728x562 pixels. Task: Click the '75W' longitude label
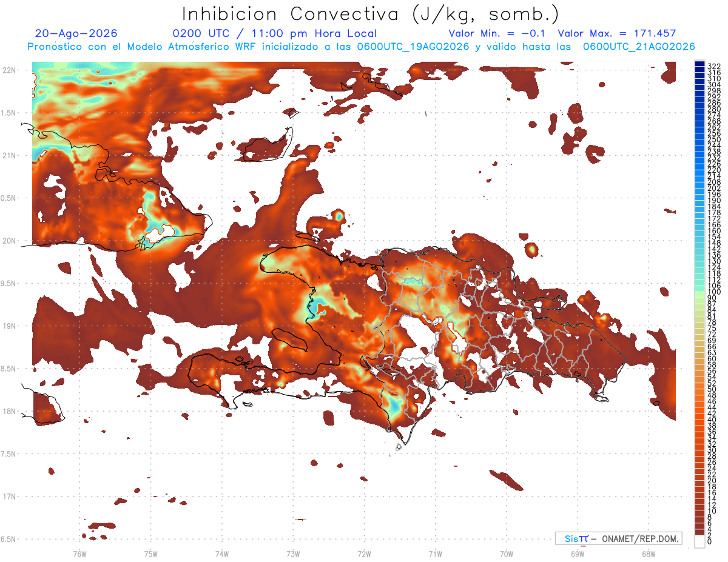pos(151,554)
